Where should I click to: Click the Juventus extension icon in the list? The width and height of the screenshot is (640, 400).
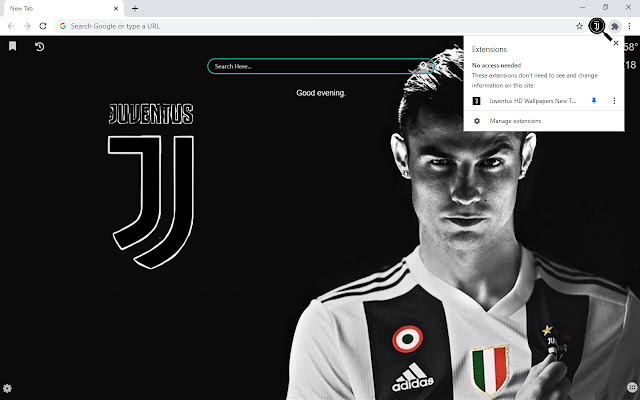click(476, 101)
